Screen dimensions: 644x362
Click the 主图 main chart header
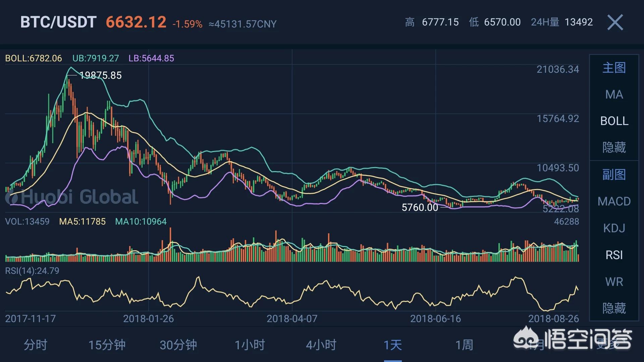coord(614,68)
